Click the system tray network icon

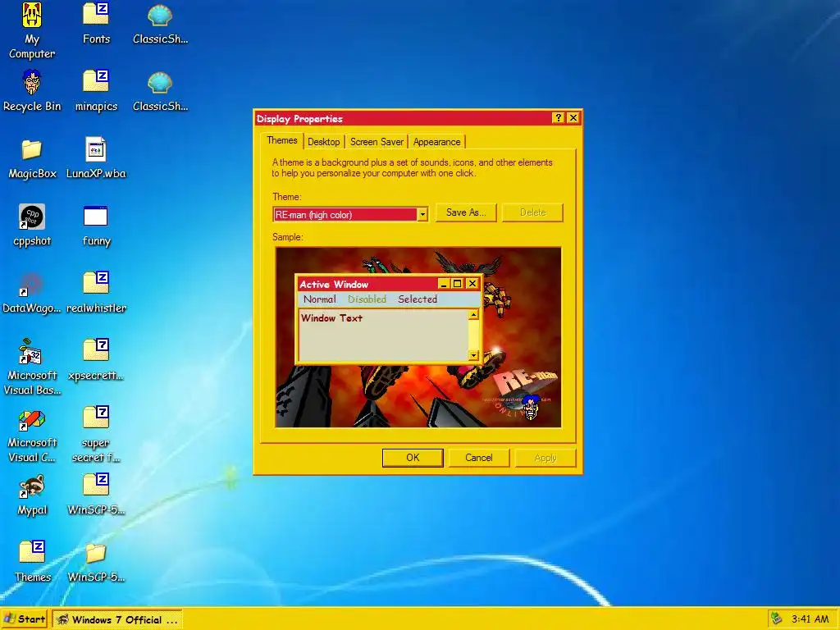click(x=776, y=619)
